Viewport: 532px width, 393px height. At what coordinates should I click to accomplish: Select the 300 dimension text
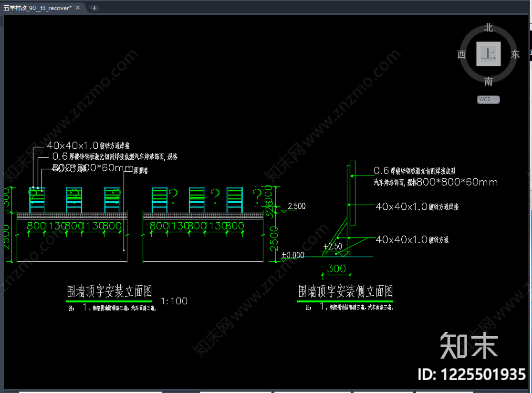click(x=336, y=269)
